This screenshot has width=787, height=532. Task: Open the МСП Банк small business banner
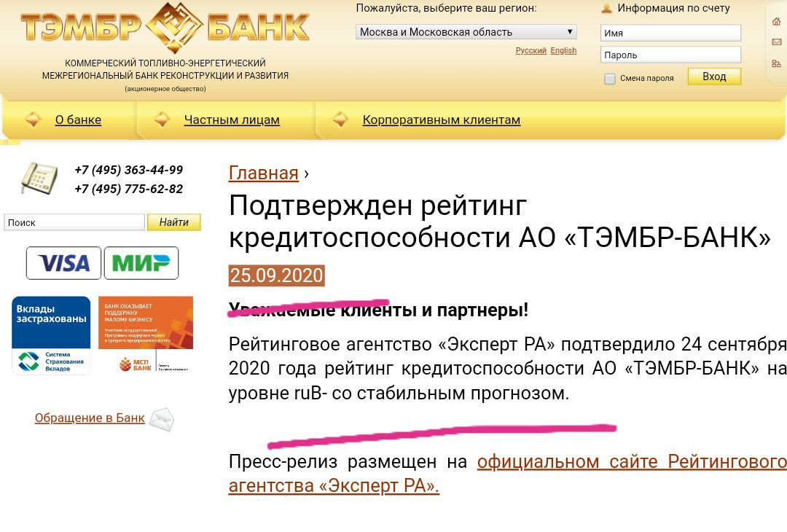pyautogui.click(x=146, y=335)
